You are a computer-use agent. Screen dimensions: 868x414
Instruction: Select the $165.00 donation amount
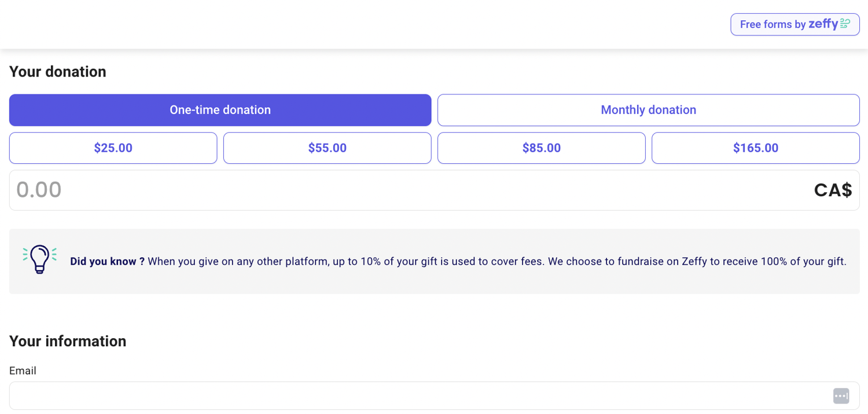(755, 148)
